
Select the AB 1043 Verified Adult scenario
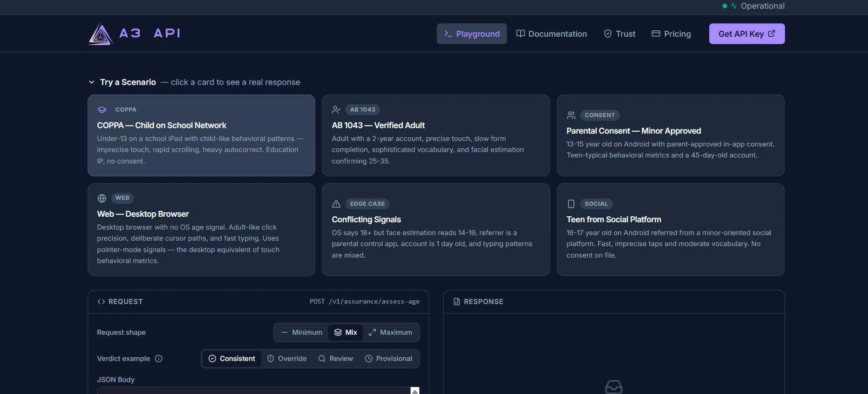pyautogui.click(x=436, y=135)
